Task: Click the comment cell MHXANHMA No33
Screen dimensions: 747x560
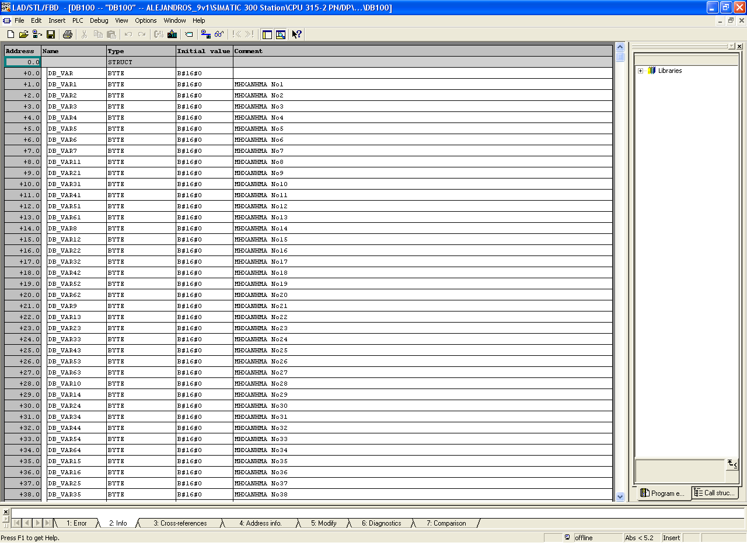Action: click(423, 439)
